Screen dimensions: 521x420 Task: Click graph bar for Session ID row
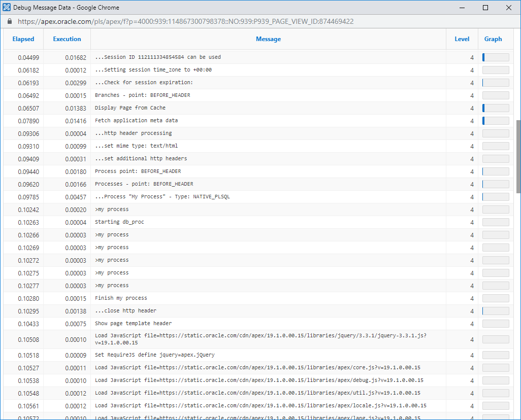pyautogui.click(x=496, y=57)
